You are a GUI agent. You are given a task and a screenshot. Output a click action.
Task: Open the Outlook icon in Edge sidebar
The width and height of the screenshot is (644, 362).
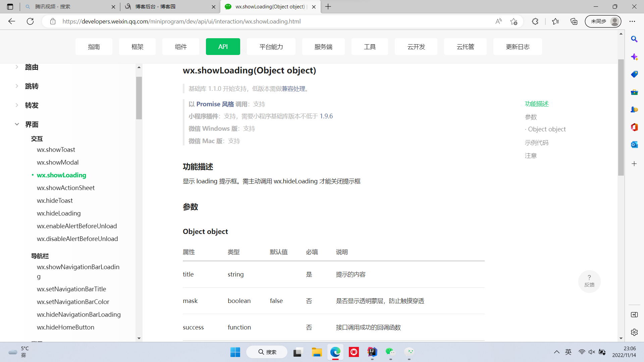634,144
